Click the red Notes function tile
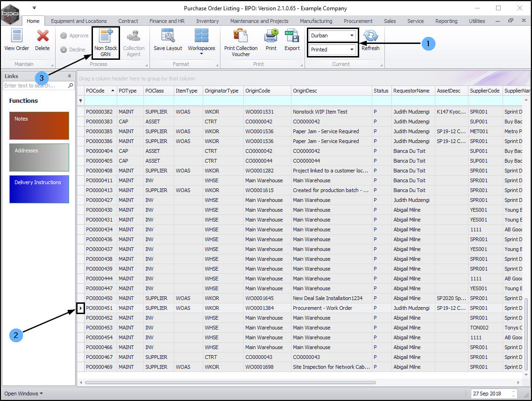The image size is (532, 401). click(39, 125)
